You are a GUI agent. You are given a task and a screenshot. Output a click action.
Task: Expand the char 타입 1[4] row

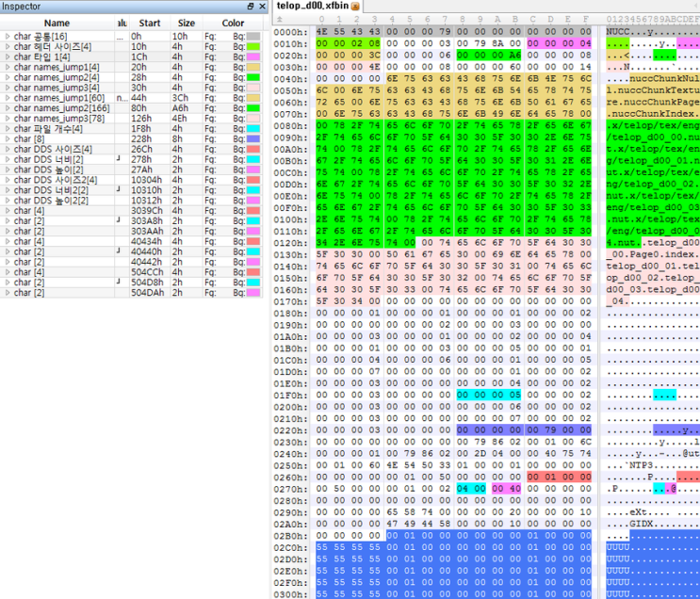pos(8,57)
